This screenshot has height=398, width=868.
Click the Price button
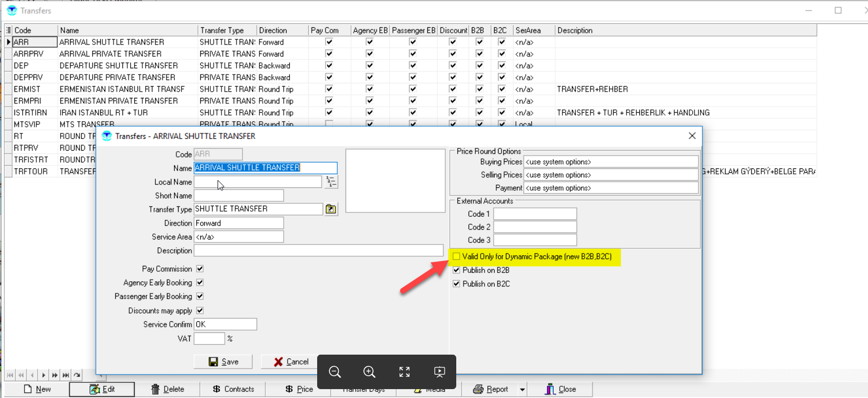[x=299, y=389]
